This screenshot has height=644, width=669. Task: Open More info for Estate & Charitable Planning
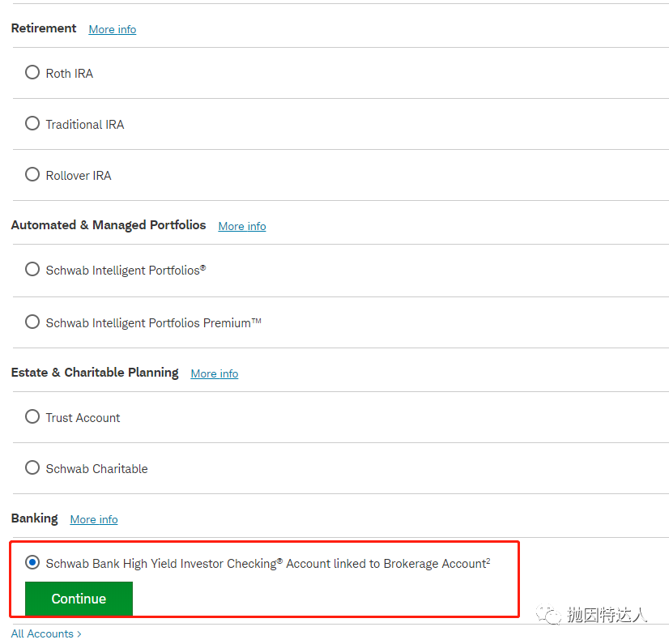coord(214,374)
